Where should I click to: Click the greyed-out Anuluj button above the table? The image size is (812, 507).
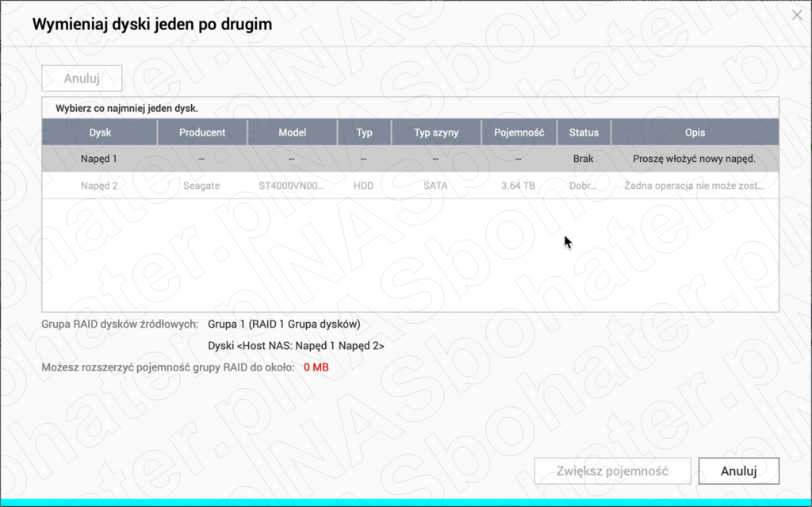[82, 79]
